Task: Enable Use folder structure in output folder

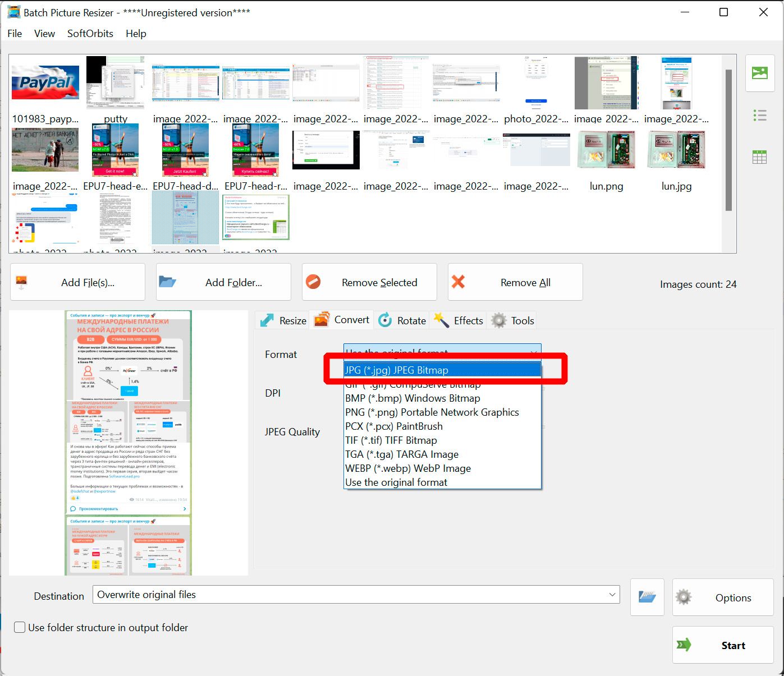Action: [20, 627]
